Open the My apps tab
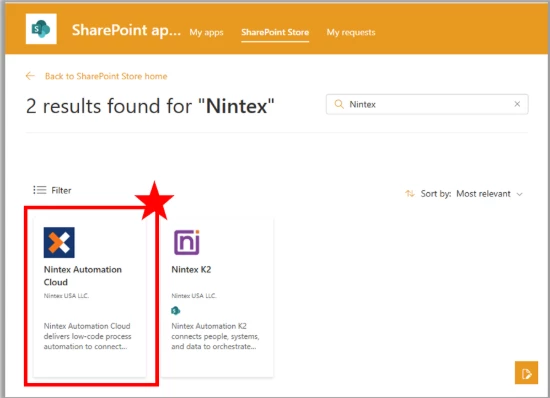The height and width of the screenshot is (398, 550). pos(206,32)
